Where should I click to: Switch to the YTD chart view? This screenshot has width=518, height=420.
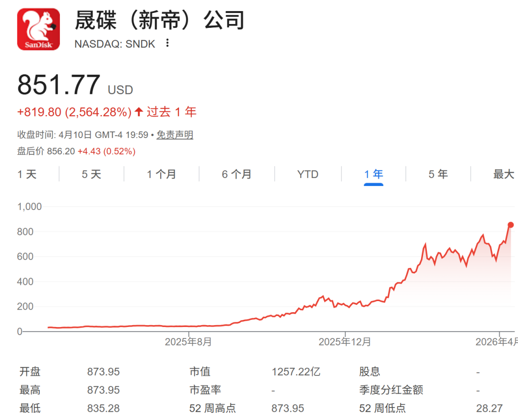pyautogui.click(x=307, y=174)
